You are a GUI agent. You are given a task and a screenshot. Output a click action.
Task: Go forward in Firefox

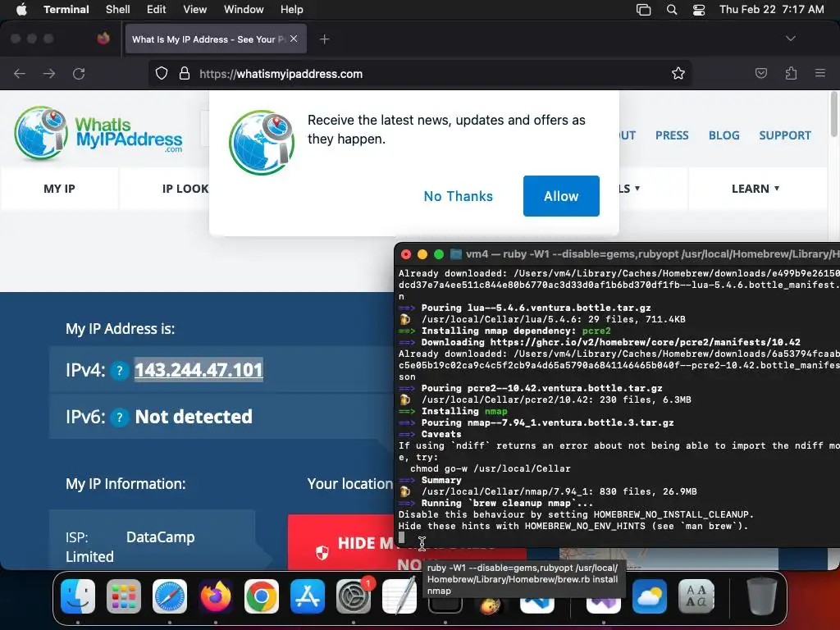[x=48, y=73]
